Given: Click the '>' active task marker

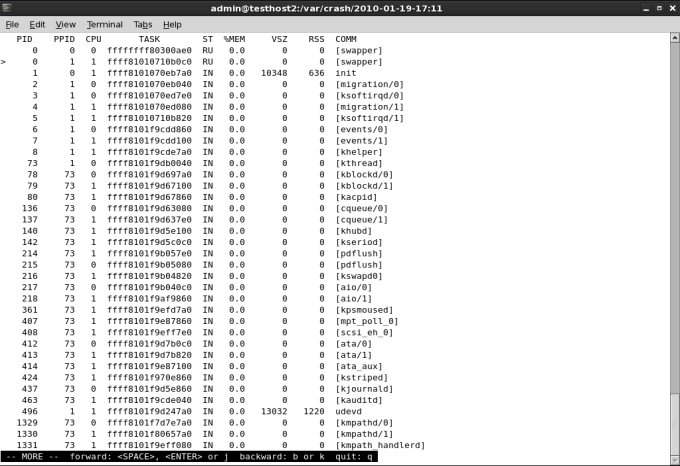Looking at the screenshot, I should coord(3,62).
